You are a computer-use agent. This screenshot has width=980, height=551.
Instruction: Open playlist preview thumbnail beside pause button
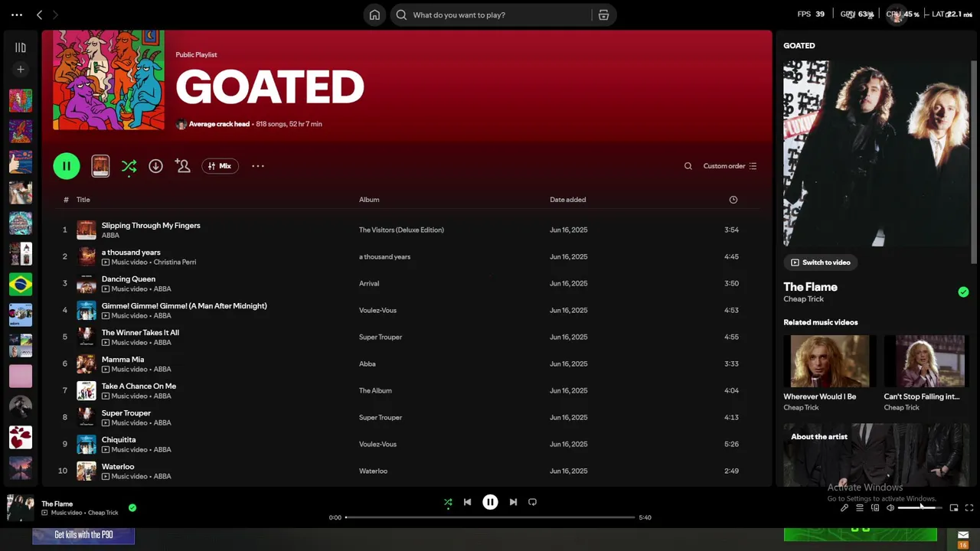(x=100, y=166)
